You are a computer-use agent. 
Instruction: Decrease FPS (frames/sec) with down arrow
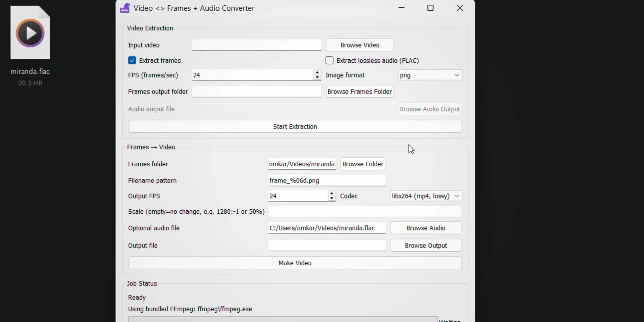[317, 78]
